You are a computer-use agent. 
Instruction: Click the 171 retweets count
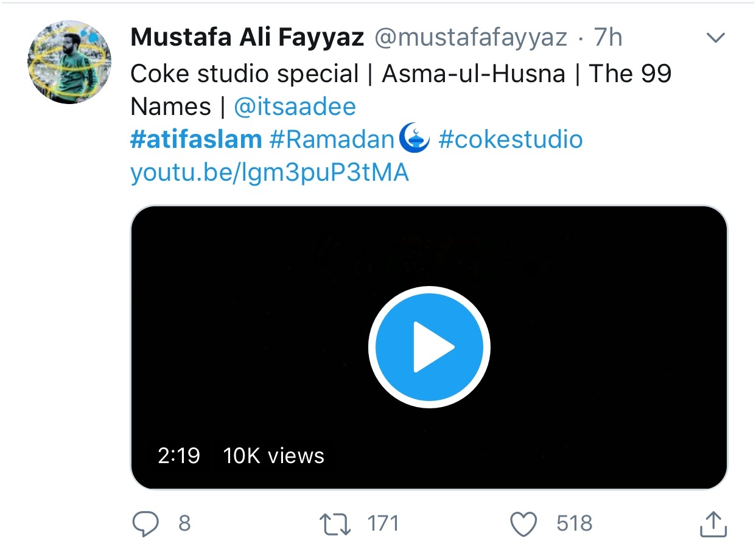point(383,524)
